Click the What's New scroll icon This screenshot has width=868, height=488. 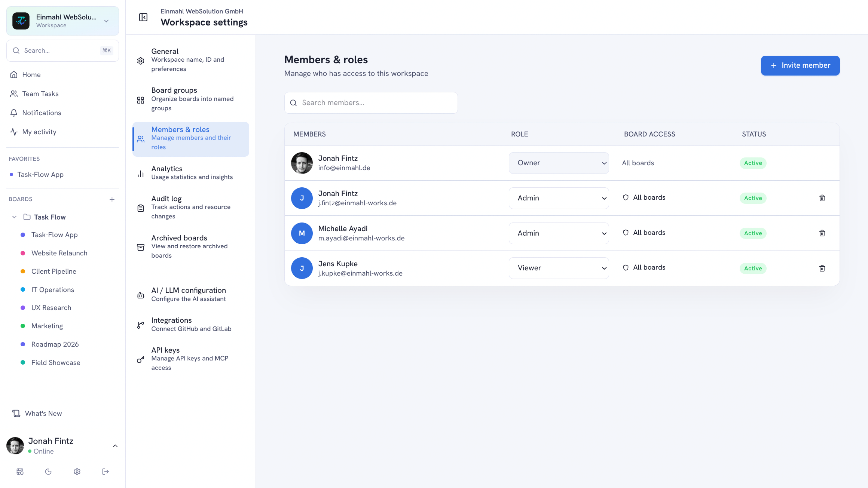coord(16,413)
